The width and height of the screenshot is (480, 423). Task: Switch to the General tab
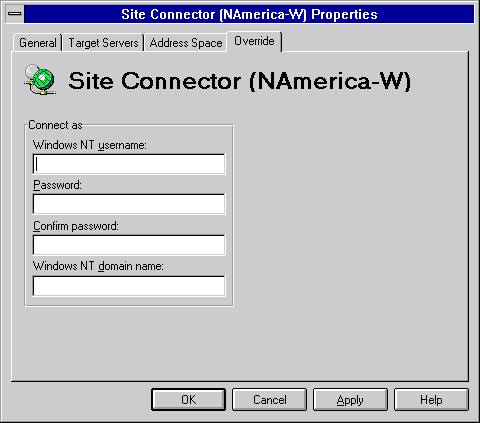38,43
